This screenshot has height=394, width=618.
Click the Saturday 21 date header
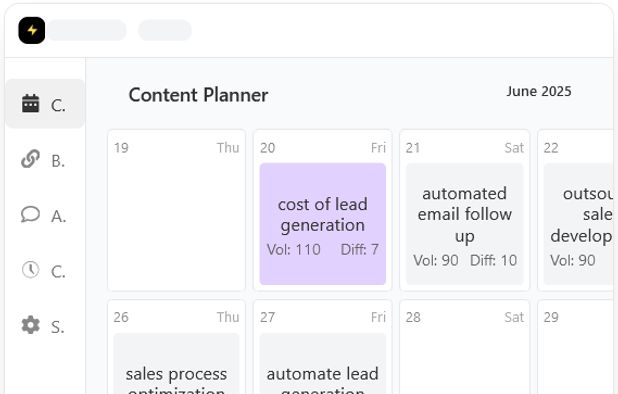[x=465, y=148]
